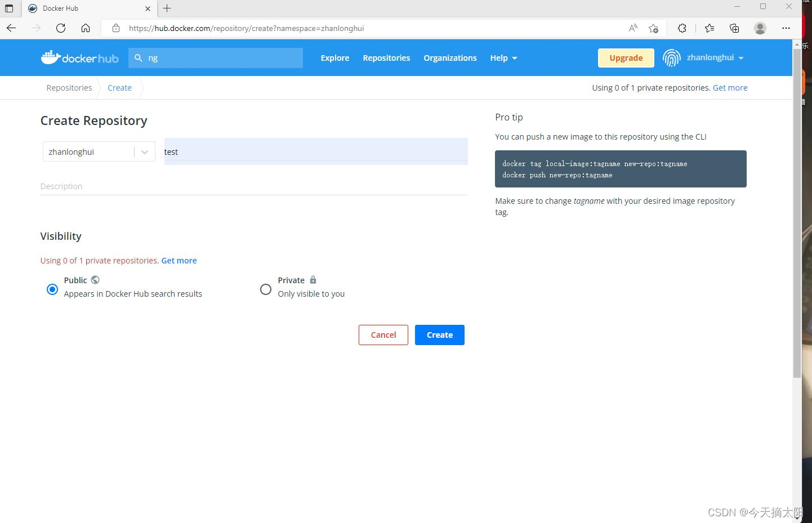Click the repository name field containing test
The height and width of the screenshot is (523, 812).
point(316,151)
